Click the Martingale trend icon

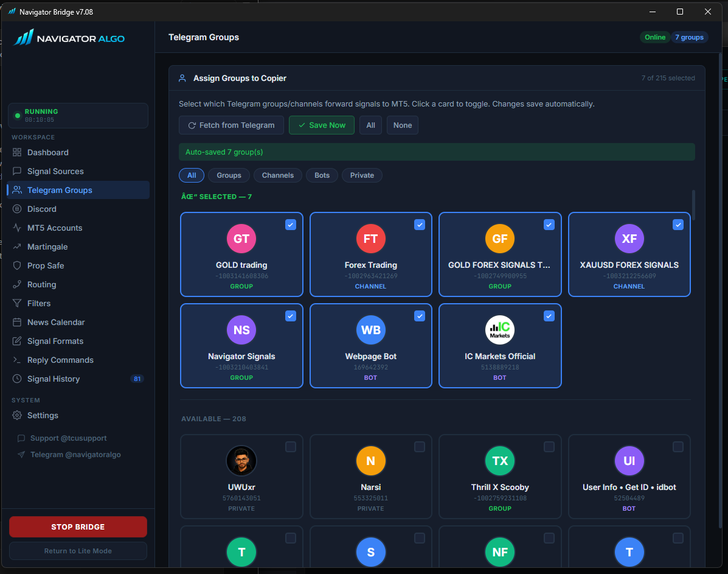pyautogui.click(x=17, y=247)
